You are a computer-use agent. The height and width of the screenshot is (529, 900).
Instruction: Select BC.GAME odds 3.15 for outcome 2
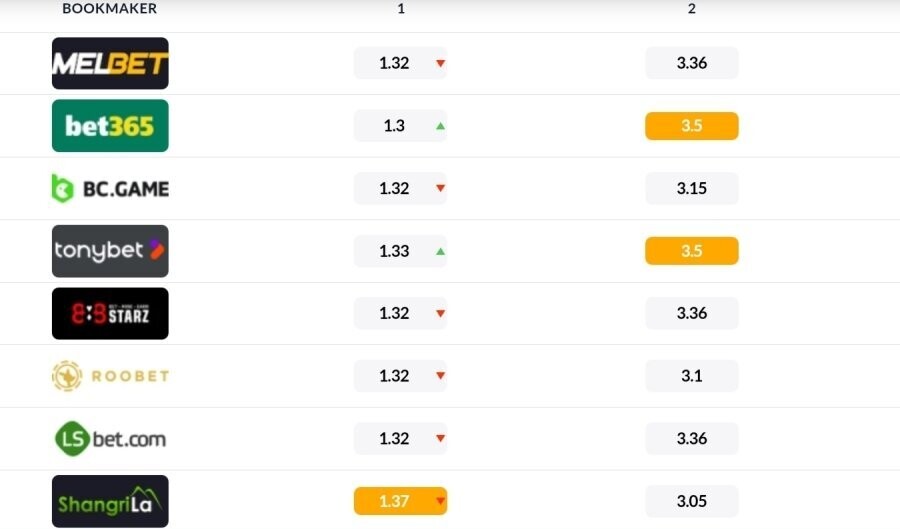pos(692,188)
